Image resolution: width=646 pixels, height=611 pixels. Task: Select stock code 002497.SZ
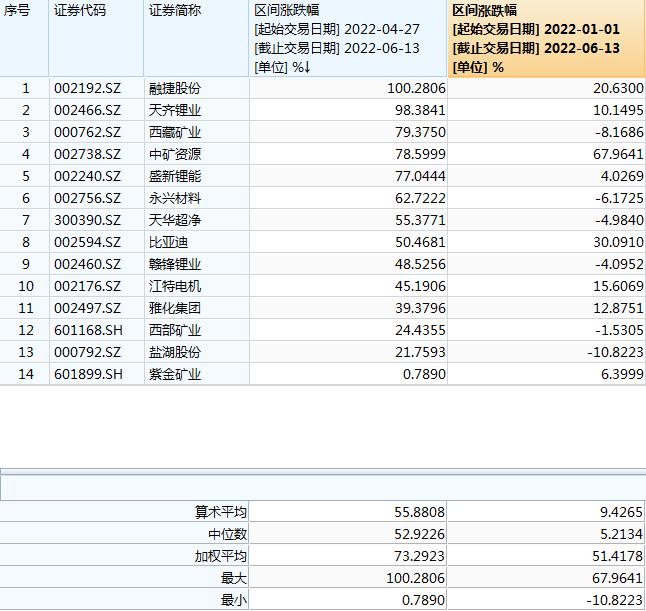click(87, 308)
